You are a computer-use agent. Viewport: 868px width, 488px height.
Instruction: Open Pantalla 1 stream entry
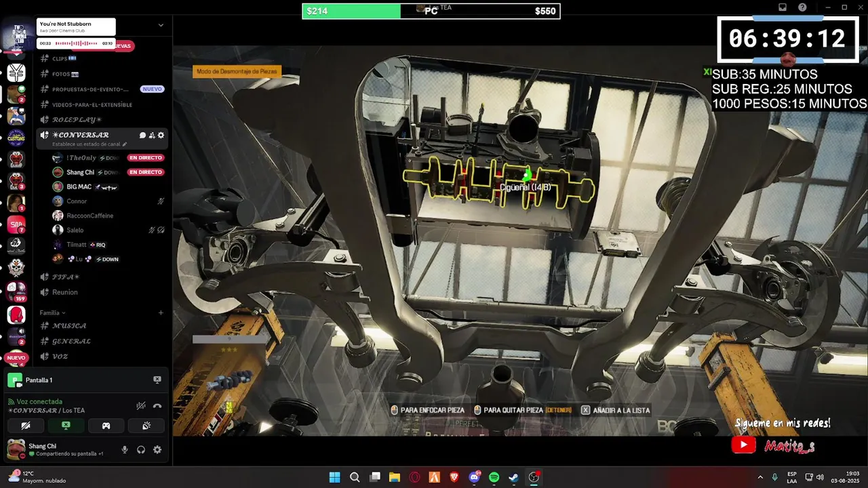85,380
